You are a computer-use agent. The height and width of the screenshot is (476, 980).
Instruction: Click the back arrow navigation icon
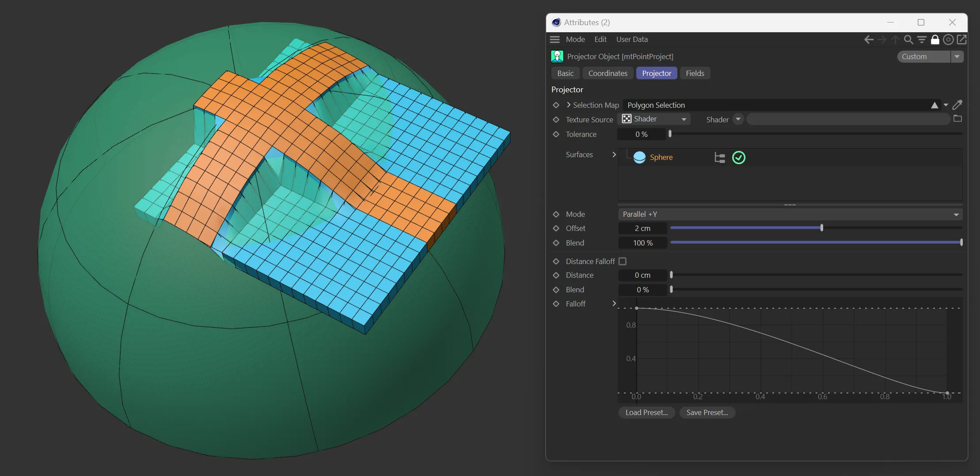(869, 40)
